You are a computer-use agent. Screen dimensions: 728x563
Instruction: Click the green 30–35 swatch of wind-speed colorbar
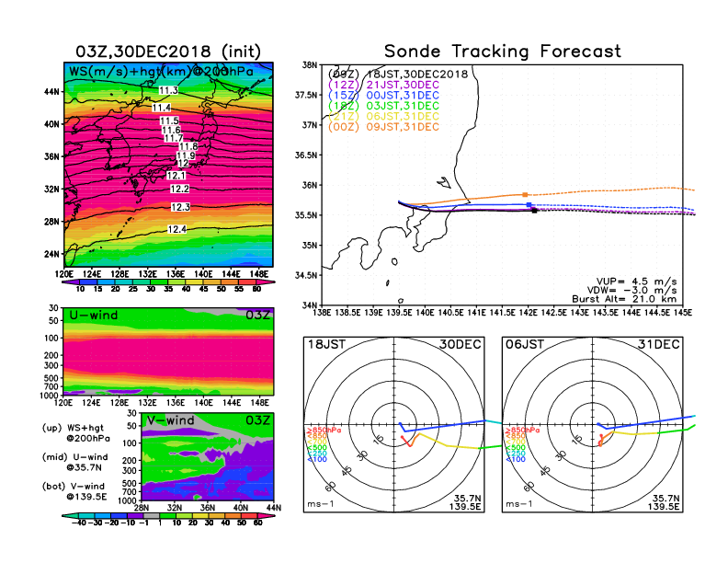pyautogui.click(x=159, y=282)
